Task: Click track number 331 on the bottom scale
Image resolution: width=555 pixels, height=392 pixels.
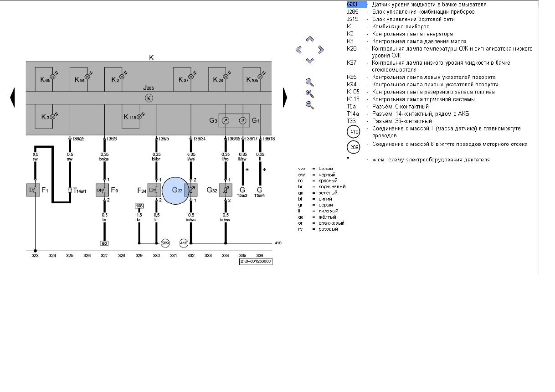Action: (x=174, y=256)
